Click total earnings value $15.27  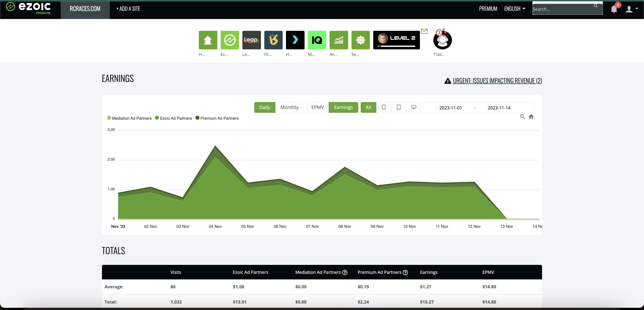click(426, 302)
